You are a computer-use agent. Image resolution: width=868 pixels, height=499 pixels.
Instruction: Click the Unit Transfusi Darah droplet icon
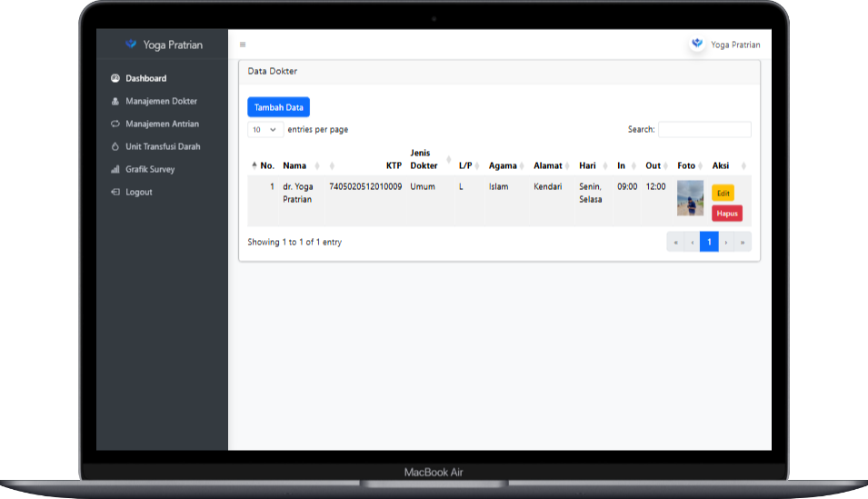(115, 146)
